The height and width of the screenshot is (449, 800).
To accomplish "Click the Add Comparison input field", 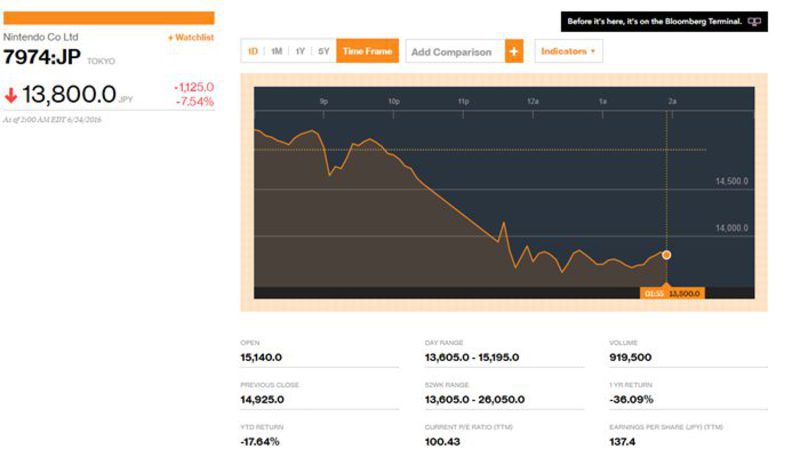I will pyautogui.click(x=452, y=51).
